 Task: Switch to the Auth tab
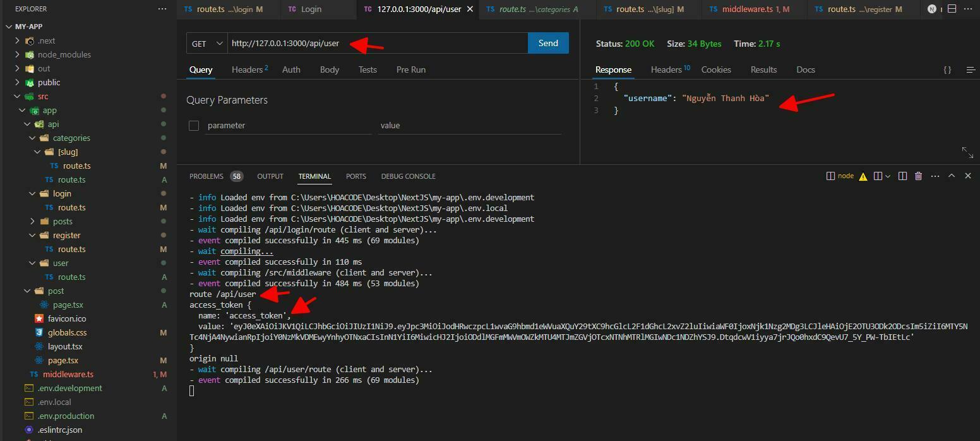coord(290,69)
